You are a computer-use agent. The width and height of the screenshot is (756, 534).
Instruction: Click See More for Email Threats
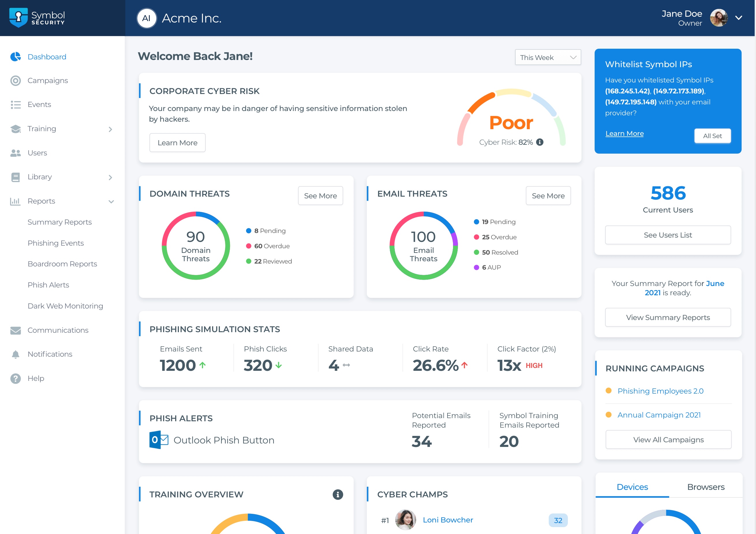[548, 196]
